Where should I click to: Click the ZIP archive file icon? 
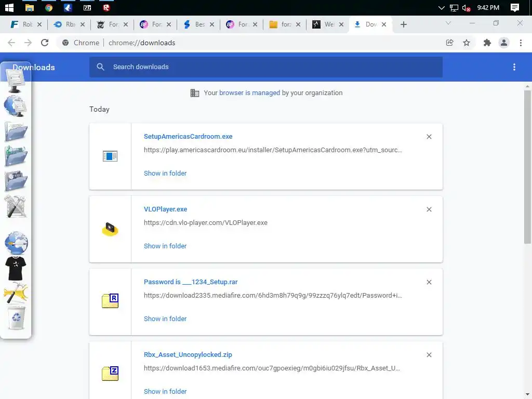(x=110, y=373)
